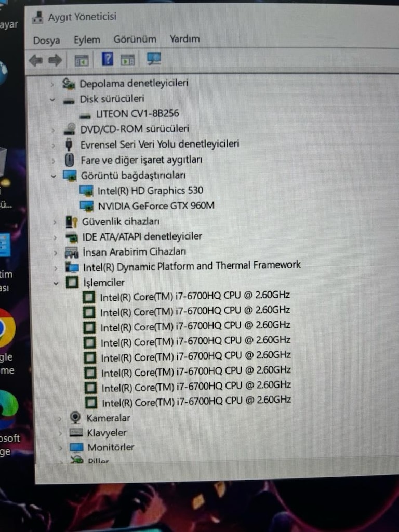The height and width of the screenshot is (532, 399).
Task: Click the LITEON CV1-8B256 disk icon
Action: coord(85,116)
